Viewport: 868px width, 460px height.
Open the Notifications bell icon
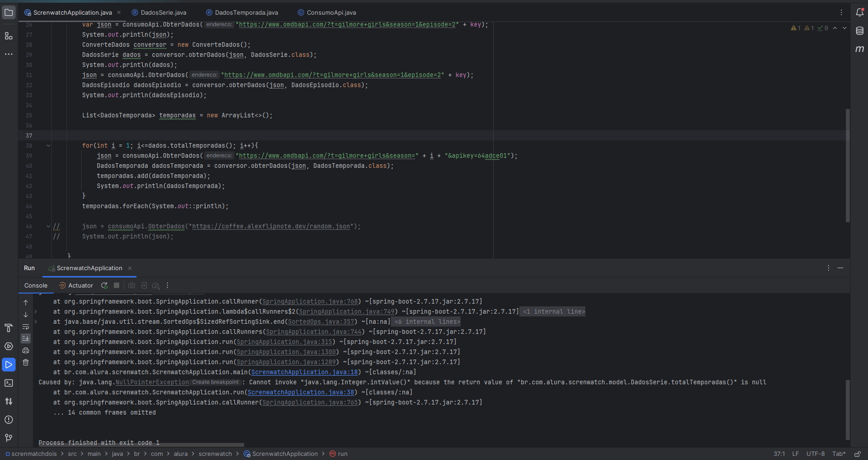[x=860, y=12]
